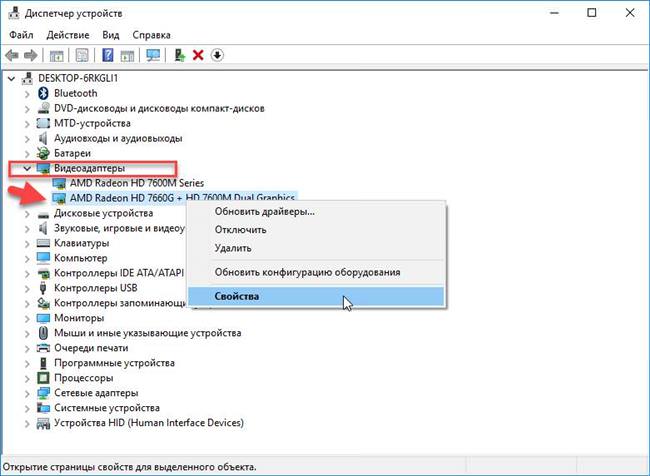Image resolution: width=650 pixels, height=476 pixels.
Task: Select Мыши и иные указывающие устройства
Action: click(x=148, y=333)
